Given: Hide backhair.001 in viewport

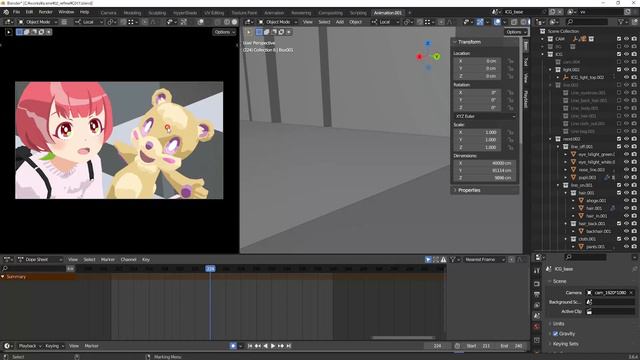Looking at the screenshot, I should tap(627, 231).
